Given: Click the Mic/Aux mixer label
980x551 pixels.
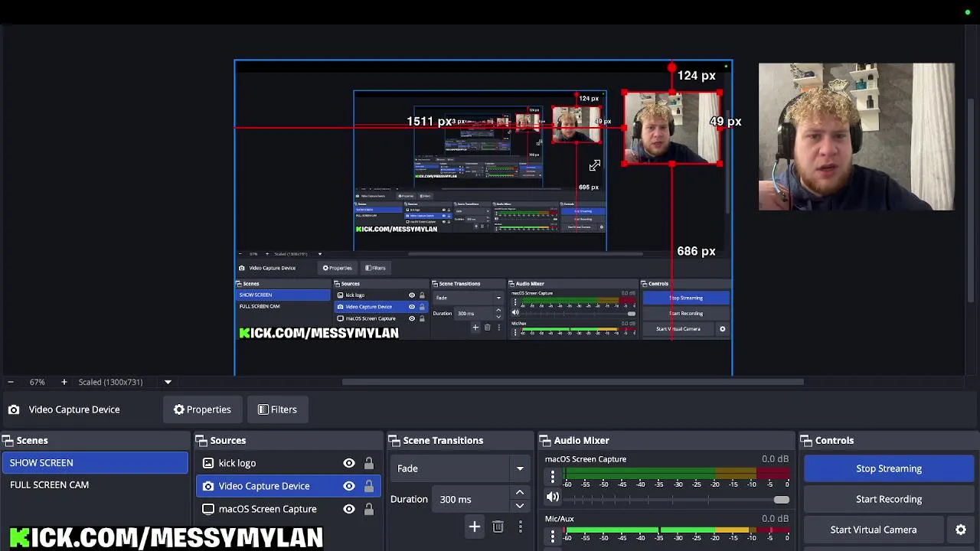Looking at the screenshot, I should click(560, 519).
